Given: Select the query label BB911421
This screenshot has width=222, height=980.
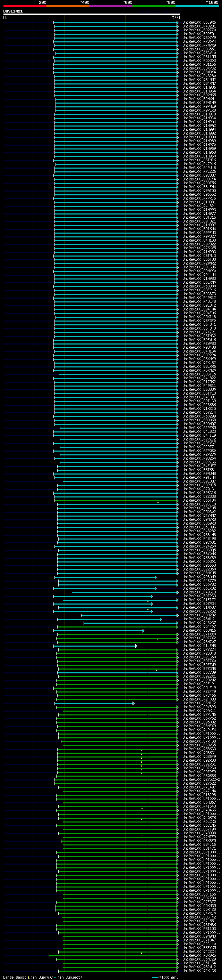Looking at the screenshot, I should click(x=13, y=11).
